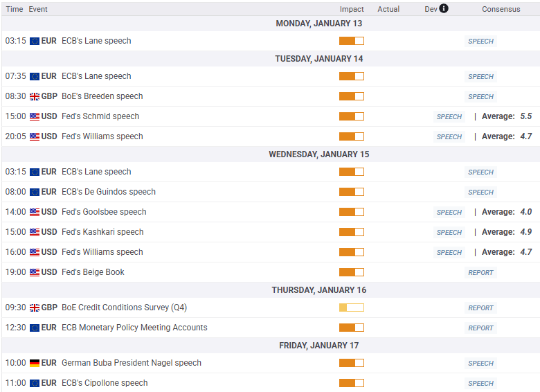Click the 19:00 time on Beige Book row

pos(15,271)
